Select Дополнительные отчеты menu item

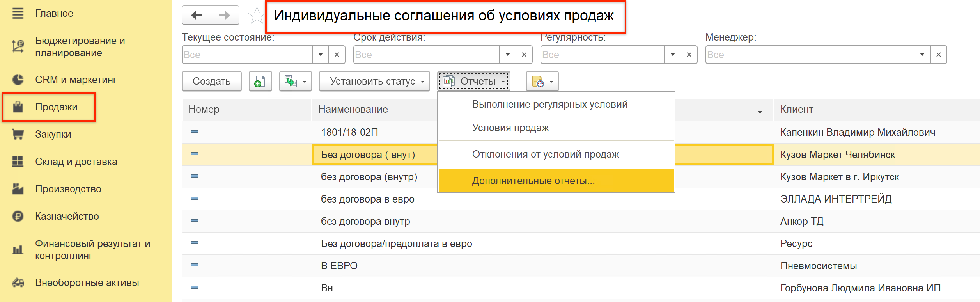[533, 181]
